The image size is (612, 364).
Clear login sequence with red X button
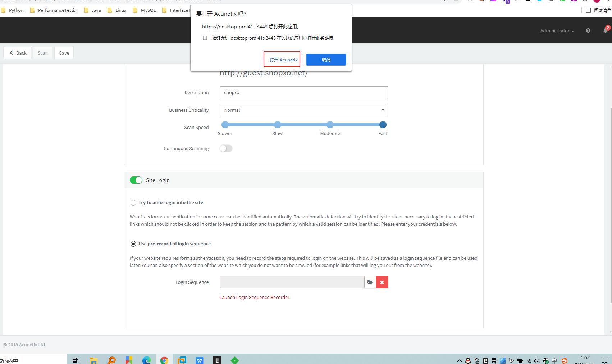[x=382, y=282]
